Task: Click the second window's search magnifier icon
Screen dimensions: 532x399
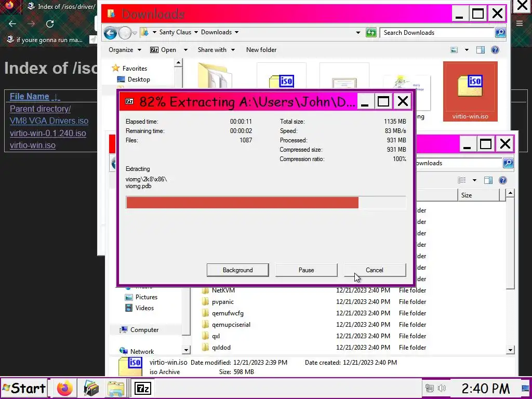Action: (508, 163)
